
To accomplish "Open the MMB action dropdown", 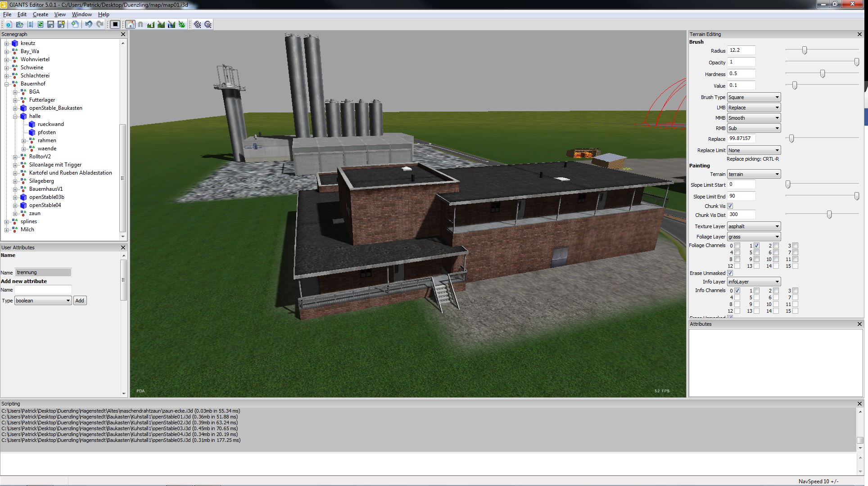I will (754, 118).
